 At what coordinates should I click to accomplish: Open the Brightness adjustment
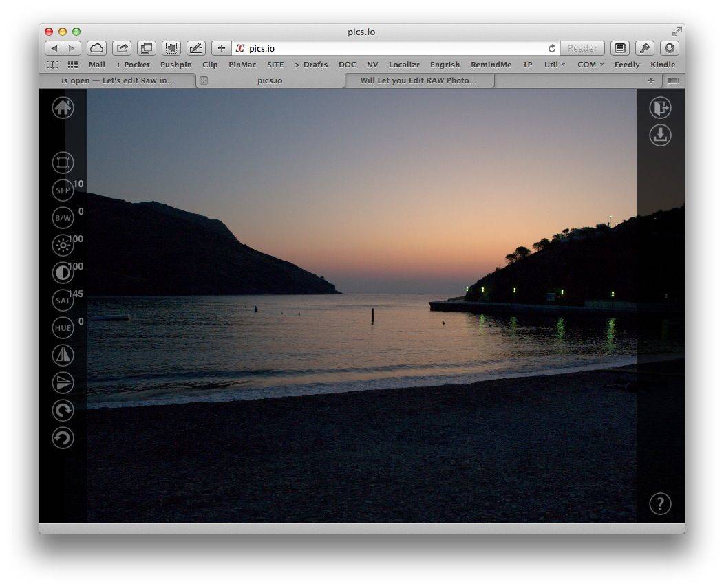point(63,245)
